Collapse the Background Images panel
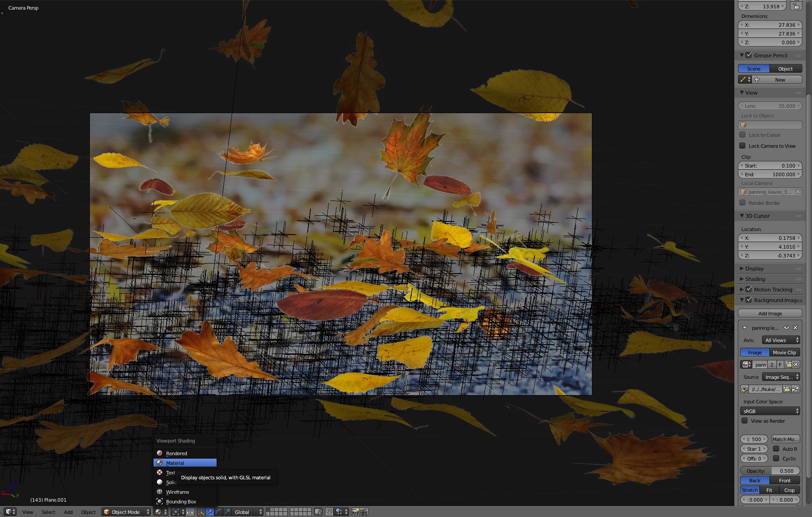Viewport: 812px width, 517px height. coord(742,300)
